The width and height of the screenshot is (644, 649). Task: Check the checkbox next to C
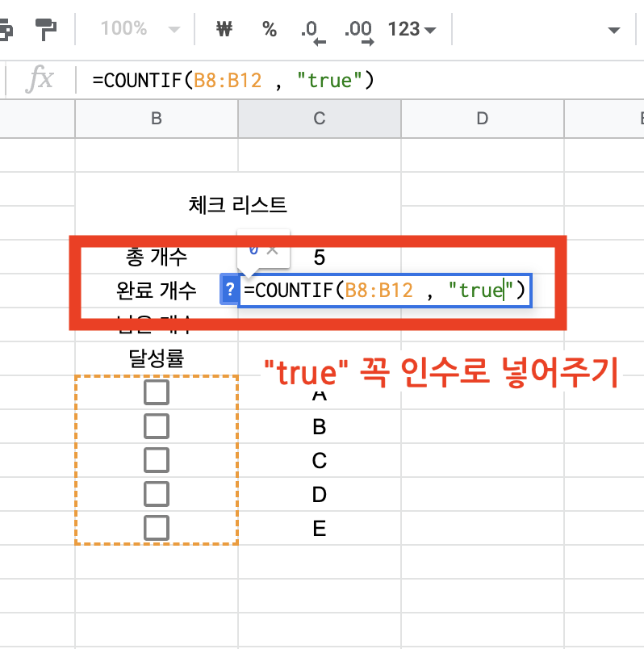[x=157, y=460]
